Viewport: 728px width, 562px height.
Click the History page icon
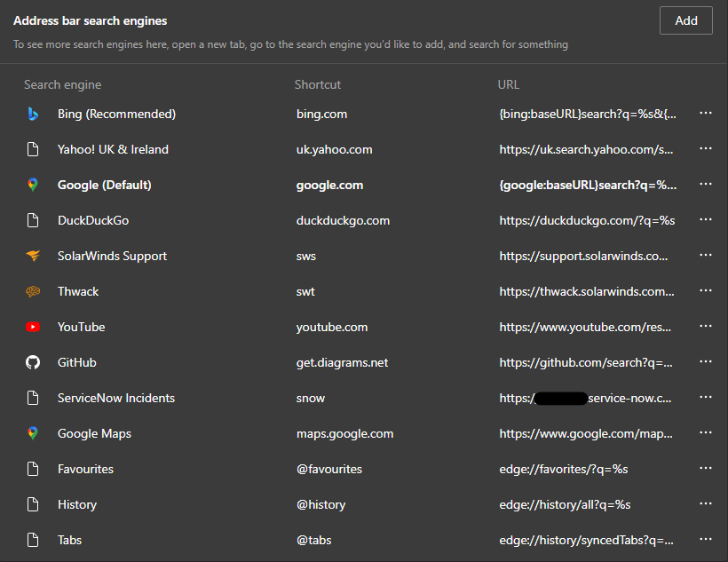(33, 504)
